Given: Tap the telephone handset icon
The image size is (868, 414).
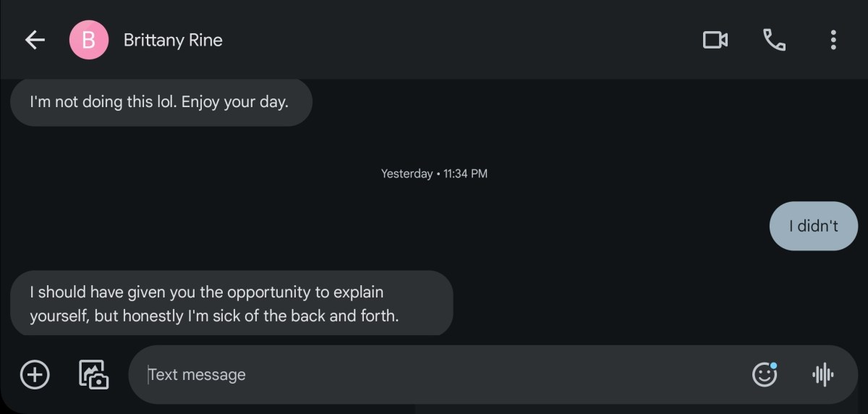Looking at the screenshot, I should pyautogui.click(x=774, y=40).
